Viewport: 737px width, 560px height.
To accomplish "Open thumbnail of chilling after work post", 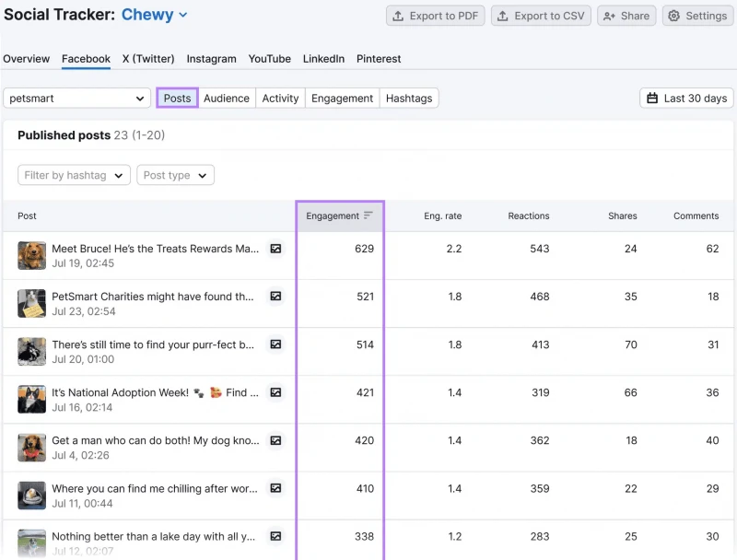I will 32,496.
